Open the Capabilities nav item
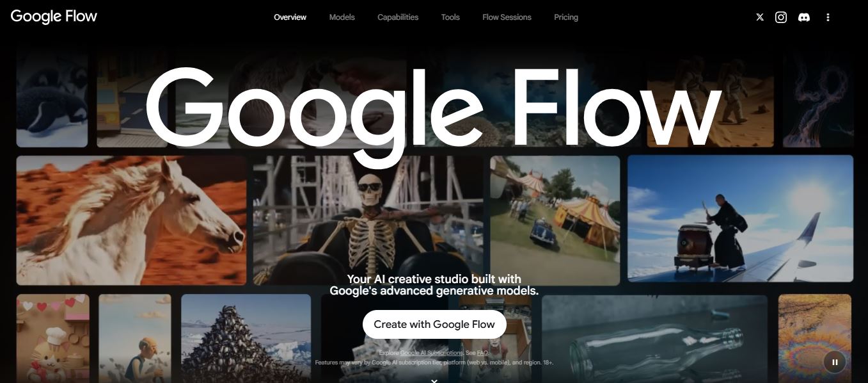 point(398,17)
